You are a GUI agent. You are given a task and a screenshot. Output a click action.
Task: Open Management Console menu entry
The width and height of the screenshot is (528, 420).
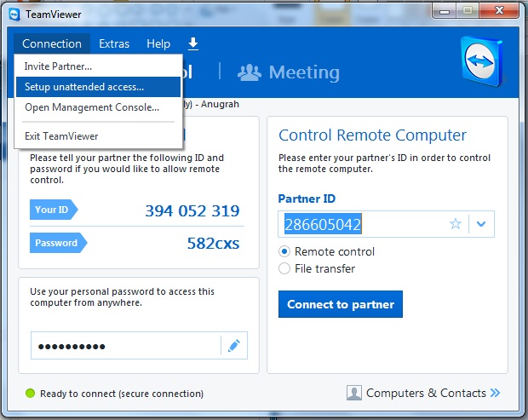tap(98, 107)
